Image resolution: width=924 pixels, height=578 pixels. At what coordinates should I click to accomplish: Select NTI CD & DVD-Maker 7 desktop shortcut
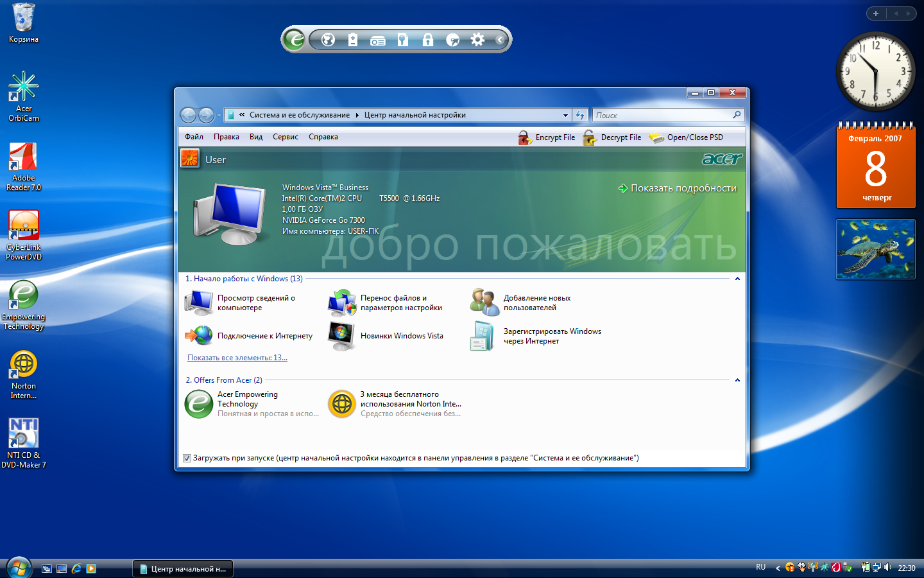[x=24, y=444]
